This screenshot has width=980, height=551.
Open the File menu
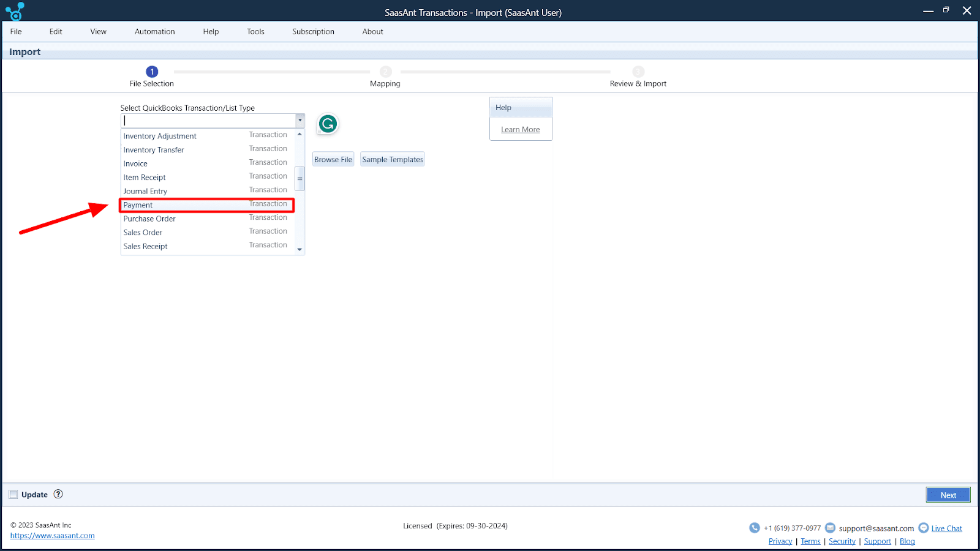[x=16, y=31]
